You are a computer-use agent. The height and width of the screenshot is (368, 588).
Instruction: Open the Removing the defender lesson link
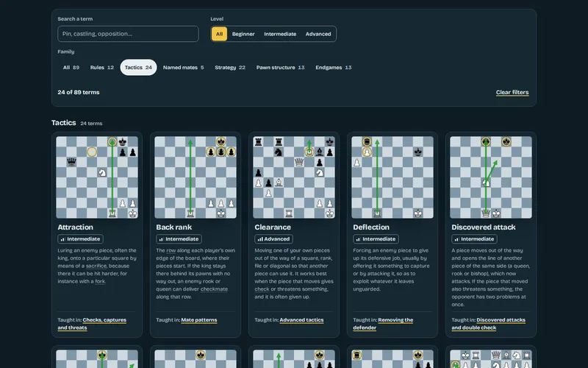pos(383,324)
